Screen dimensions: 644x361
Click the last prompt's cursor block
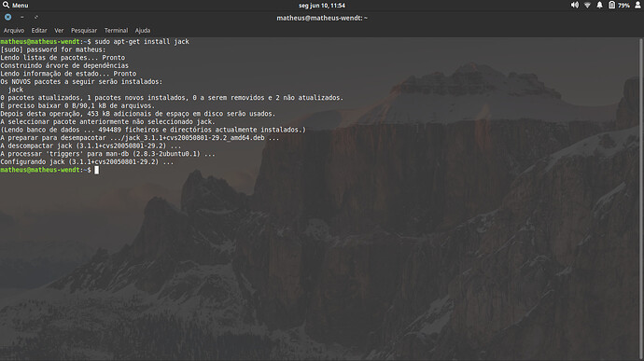[x=97, y=170]
